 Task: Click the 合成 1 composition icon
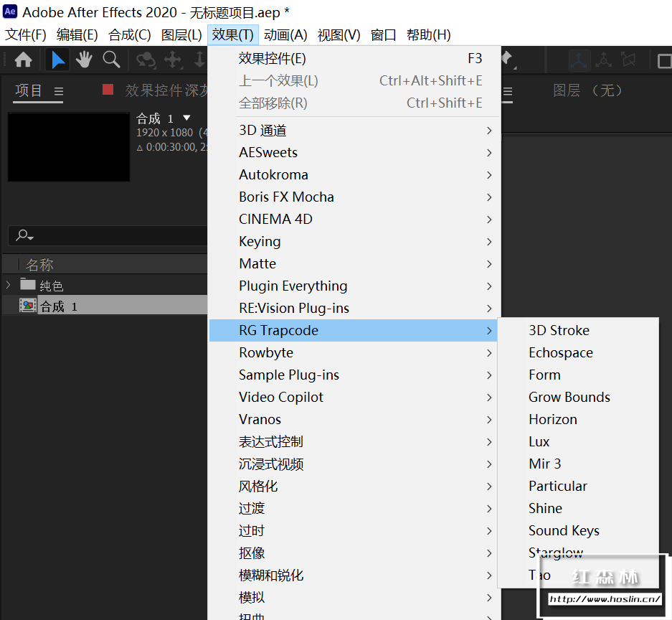point(28,305)
